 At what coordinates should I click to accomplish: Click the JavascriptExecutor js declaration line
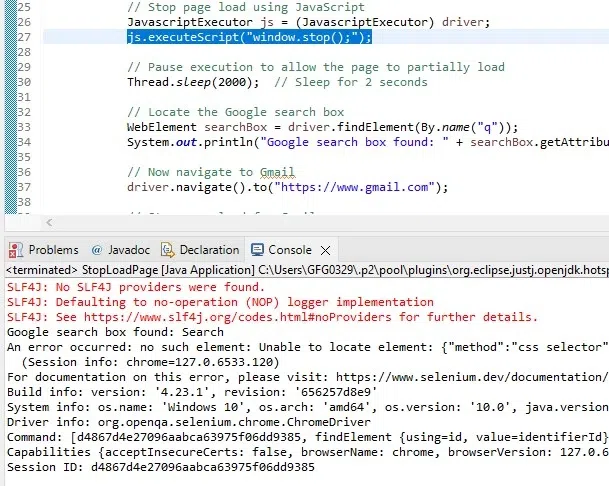click(x=308, y=22)
